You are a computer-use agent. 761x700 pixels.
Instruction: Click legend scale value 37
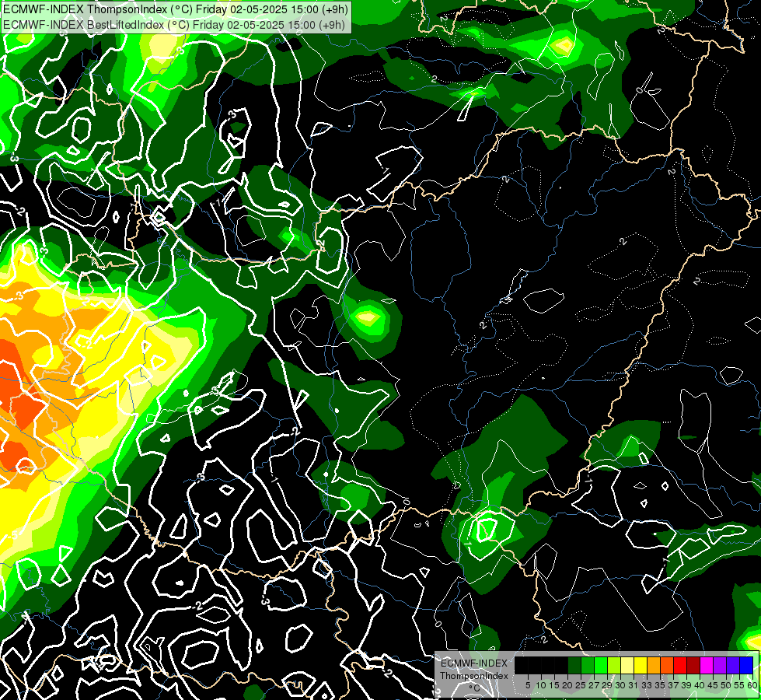click(x=673, y=685)
